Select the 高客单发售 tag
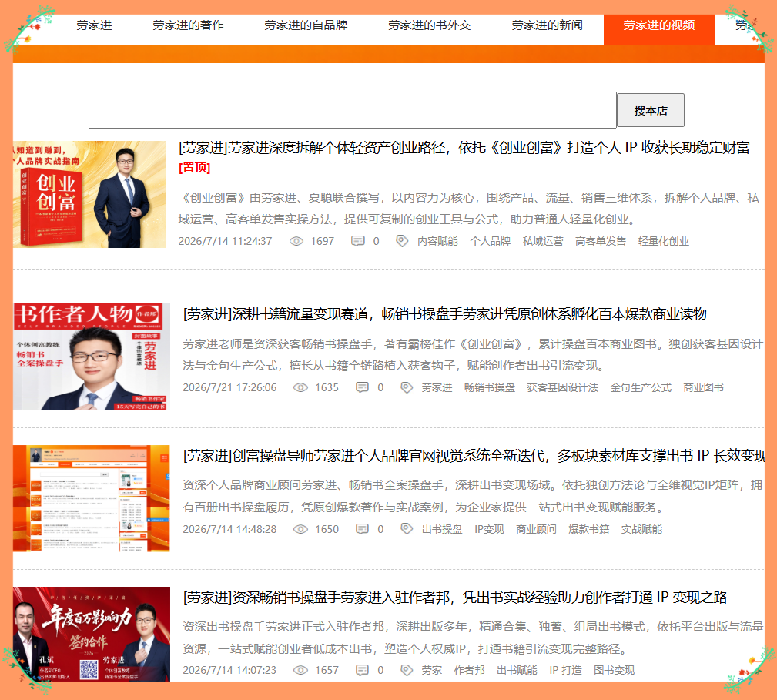The width and height of the screenshot is (777, 700). tap(601, 241)
